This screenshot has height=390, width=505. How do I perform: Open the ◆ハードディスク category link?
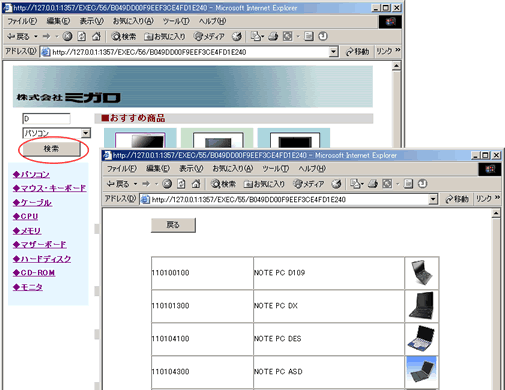(x=42, y=259)
